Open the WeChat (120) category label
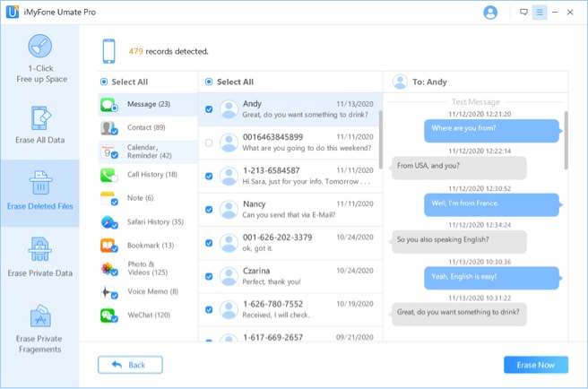This screenshot has height=389, width=588. coord(149,316)
